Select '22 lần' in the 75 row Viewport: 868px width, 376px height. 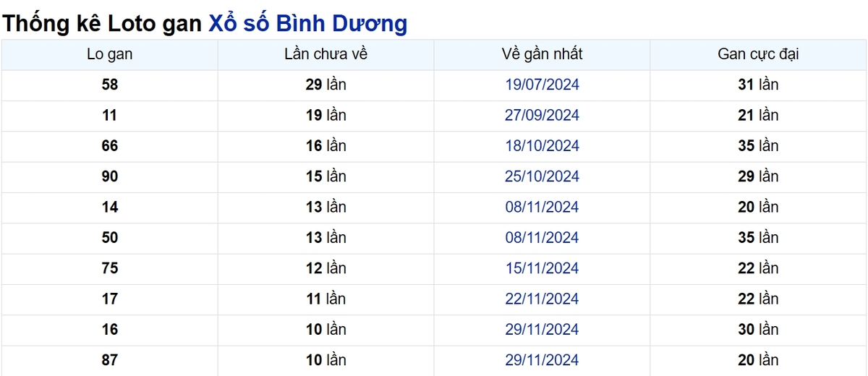(x=758, y=268)
